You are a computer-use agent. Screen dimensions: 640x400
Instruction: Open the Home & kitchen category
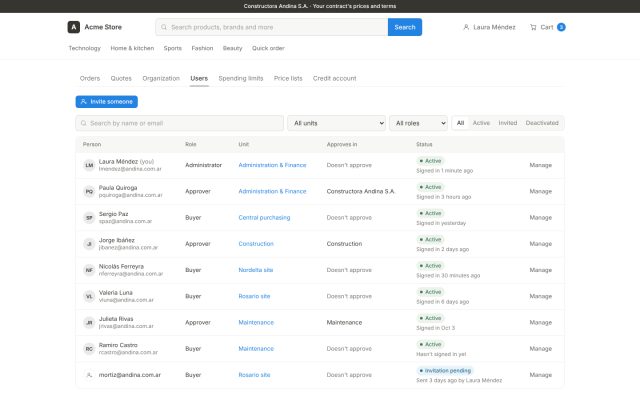(132, 48)
